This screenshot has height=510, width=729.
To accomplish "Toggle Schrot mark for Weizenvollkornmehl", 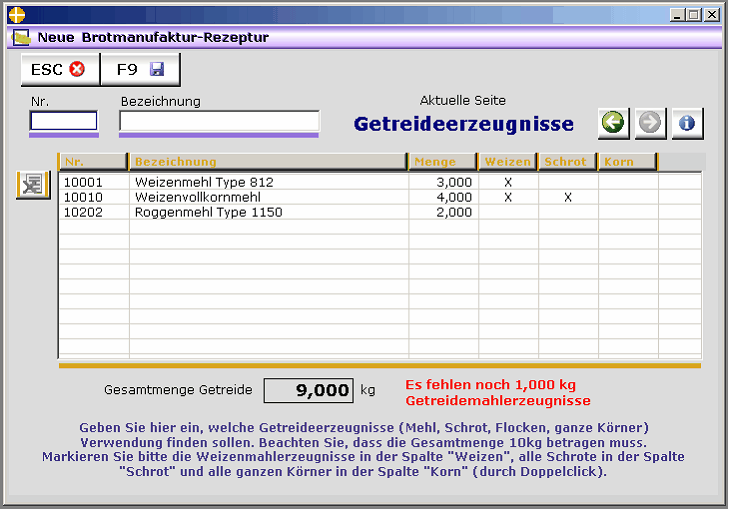I will point(568,197).
